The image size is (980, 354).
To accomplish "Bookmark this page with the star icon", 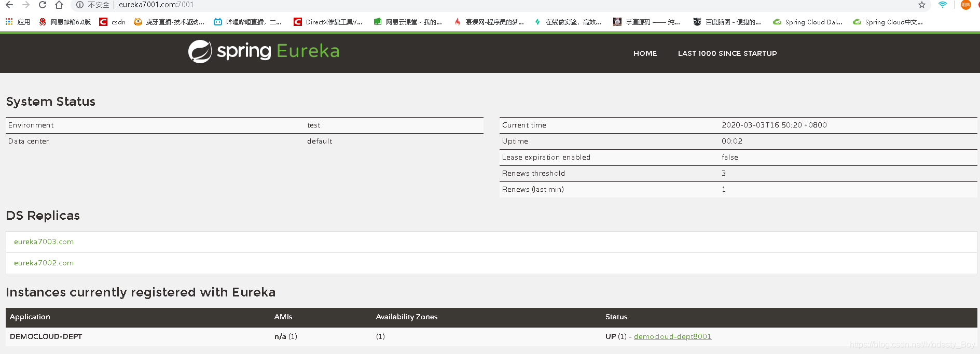I will pos(922,5).
